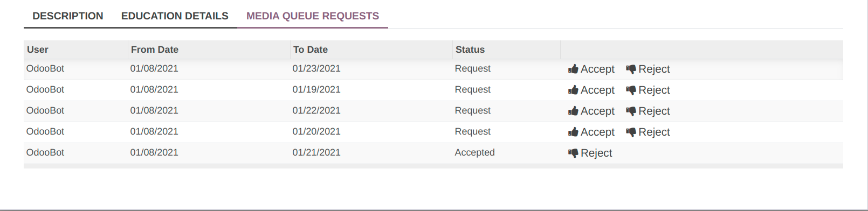Click the Request status in 01/19/2021 row

[x=473, y=89]
